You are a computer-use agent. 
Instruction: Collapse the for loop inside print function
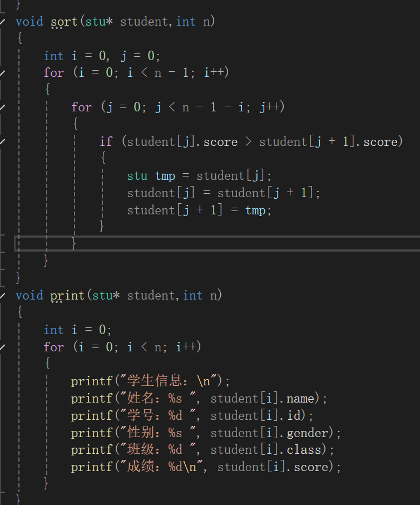tap(3, 347)
